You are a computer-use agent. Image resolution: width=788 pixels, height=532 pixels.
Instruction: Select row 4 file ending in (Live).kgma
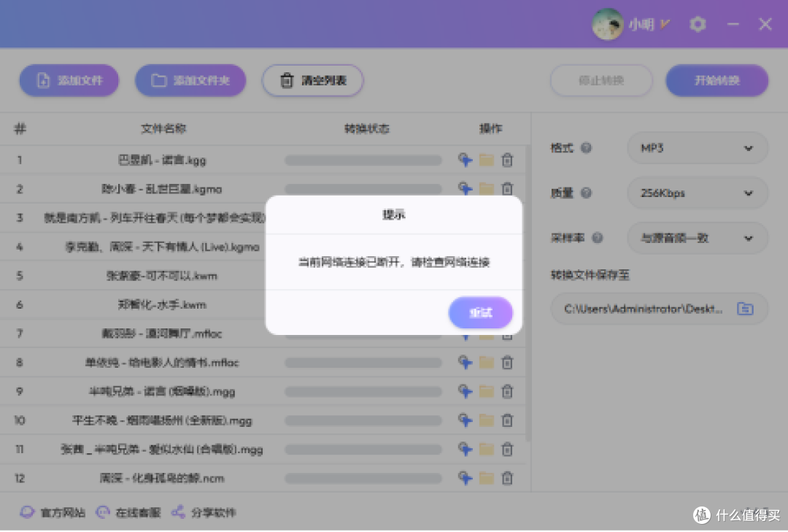[x=162, y=247]
